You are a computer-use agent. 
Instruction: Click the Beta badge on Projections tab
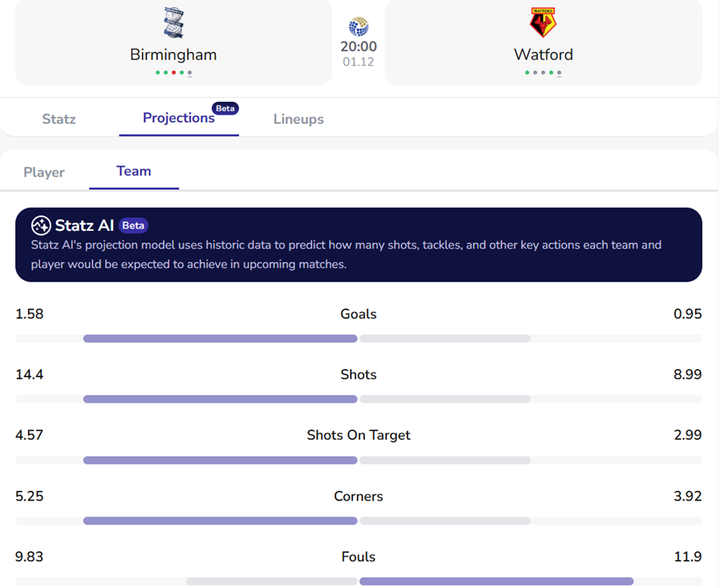click(x=225, y=108)
